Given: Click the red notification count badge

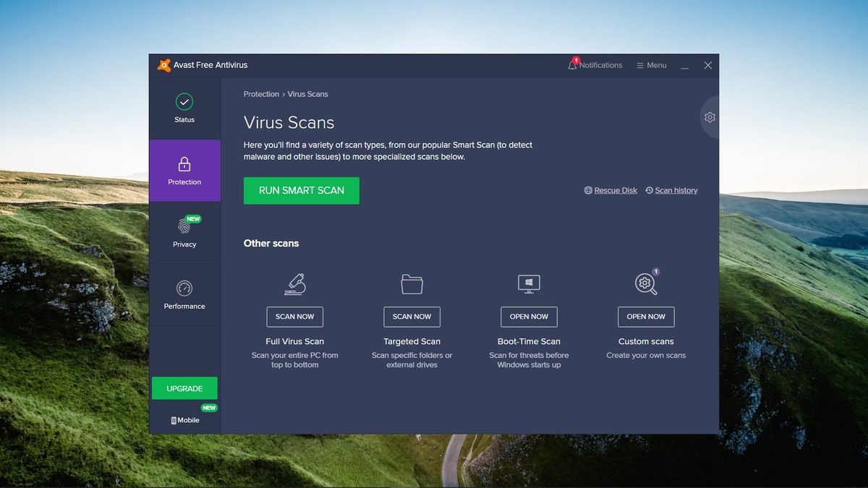Looking at the screenshot, I should 576,61.
